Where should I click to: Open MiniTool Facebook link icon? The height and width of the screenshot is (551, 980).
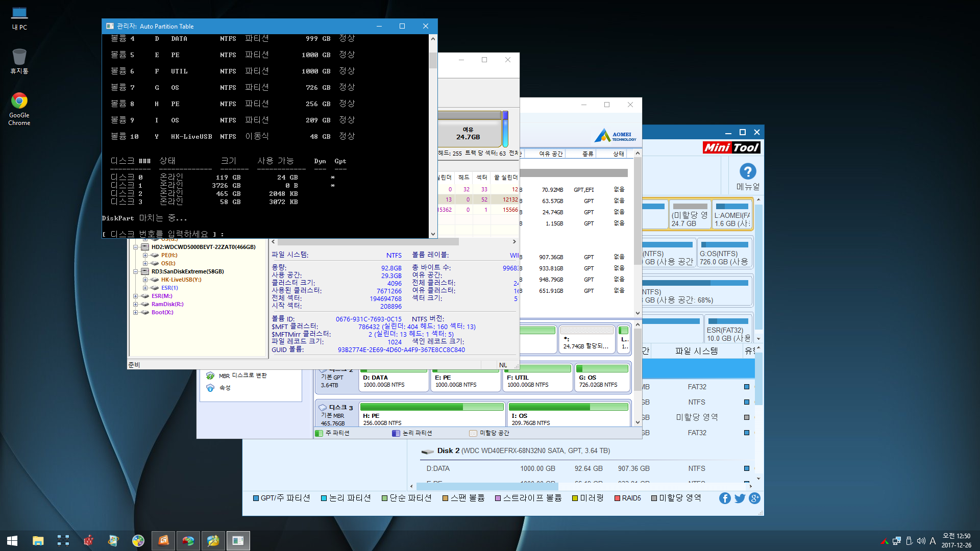pos(725,498)
